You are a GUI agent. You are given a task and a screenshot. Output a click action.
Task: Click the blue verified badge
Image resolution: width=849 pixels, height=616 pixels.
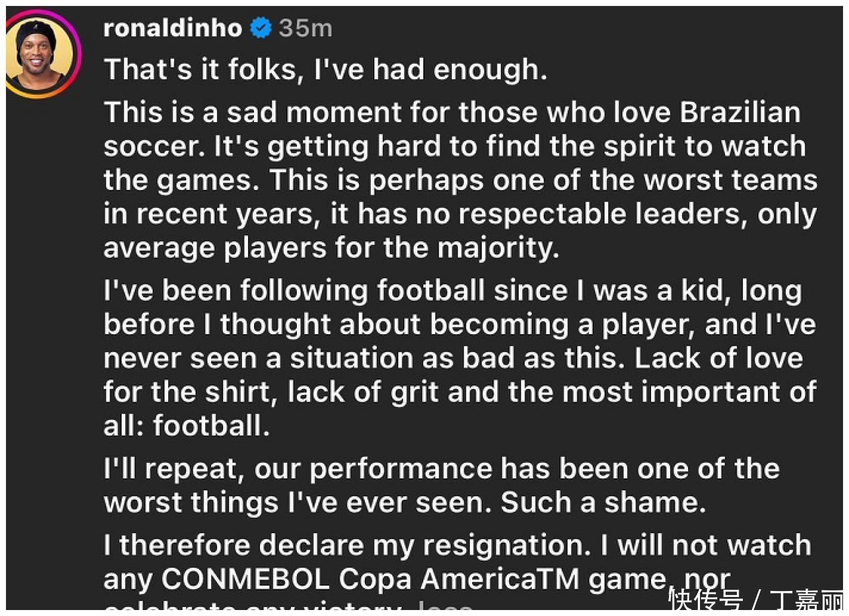click(261, 28)
